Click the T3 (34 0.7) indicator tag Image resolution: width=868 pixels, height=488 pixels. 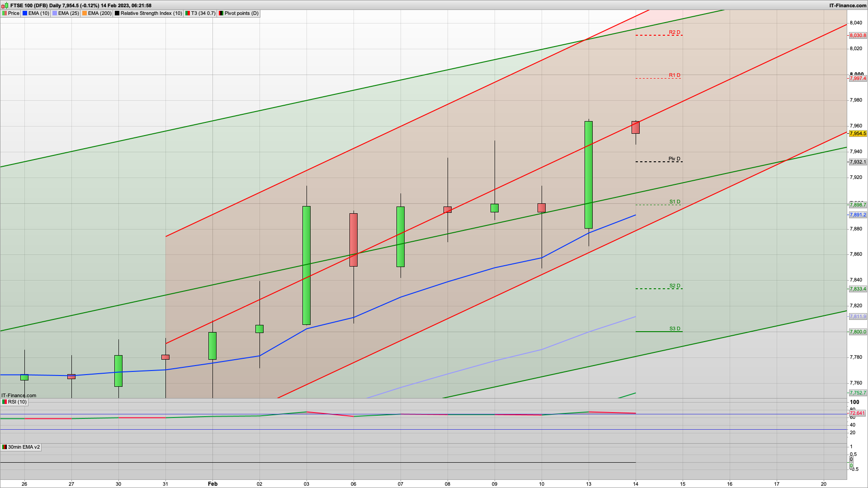(x=203, y=14)
